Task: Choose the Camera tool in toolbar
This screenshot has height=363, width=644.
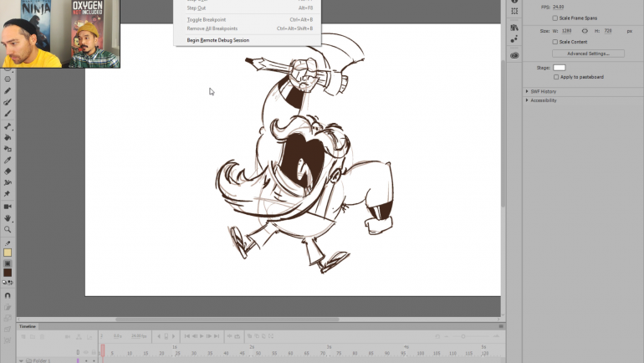Action: coord(8,206)
